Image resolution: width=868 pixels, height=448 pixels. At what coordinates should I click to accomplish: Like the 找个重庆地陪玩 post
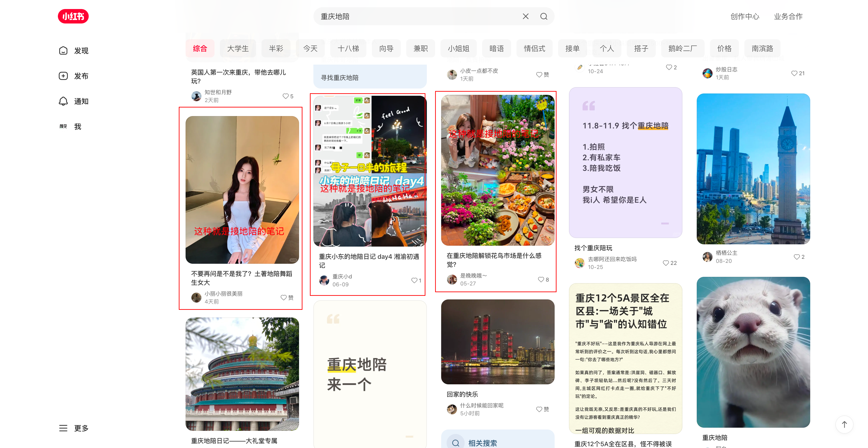[x=666, y=263]
